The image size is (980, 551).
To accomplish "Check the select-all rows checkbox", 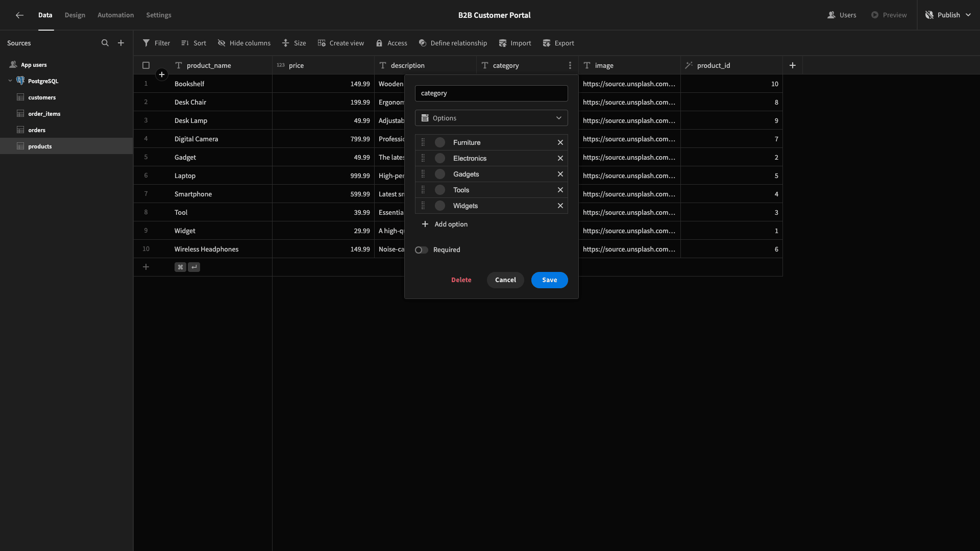I will click(x=146, y=65).
